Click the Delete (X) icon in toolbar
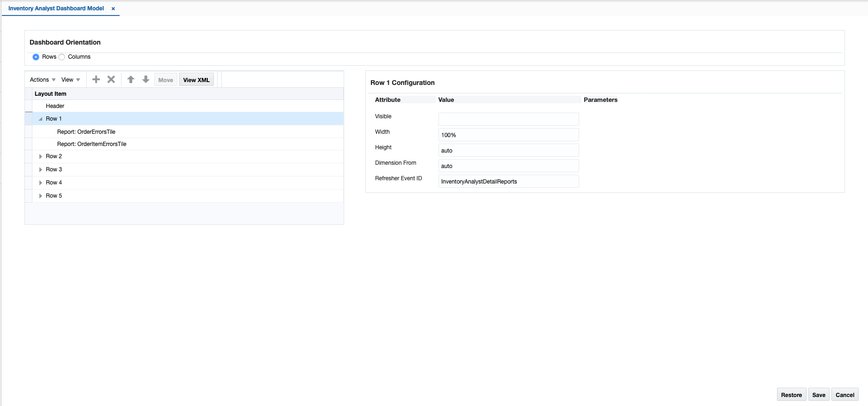 pyautogui.click(x=111, y=79)
